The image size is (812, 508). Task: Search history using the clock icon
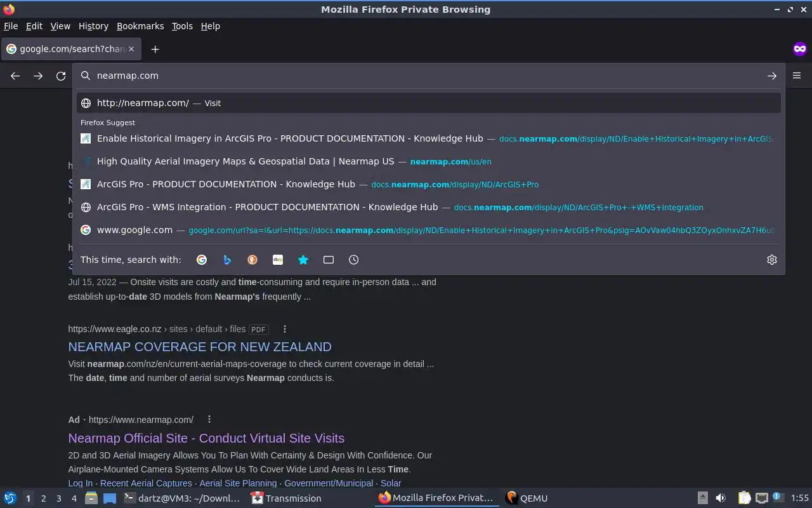click(x=354, y=260)
